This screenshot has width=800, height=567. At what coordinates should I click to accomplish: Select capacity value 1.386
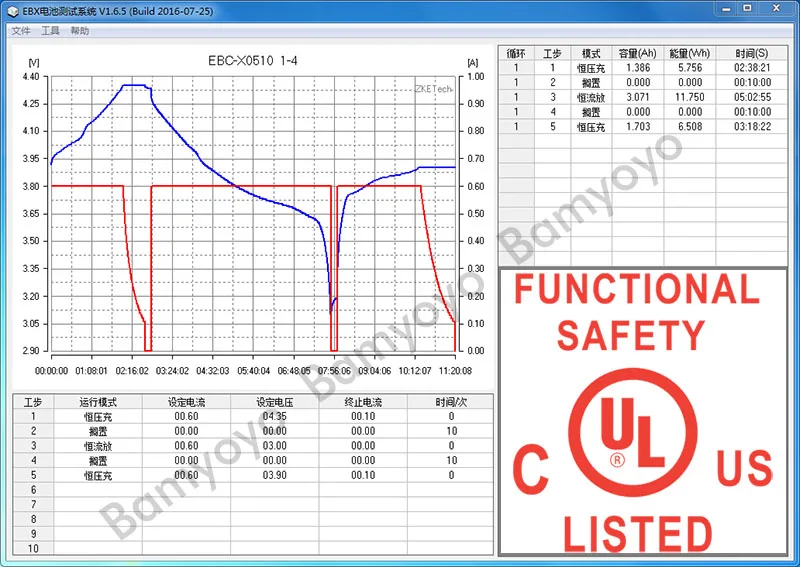pos(638,68)
